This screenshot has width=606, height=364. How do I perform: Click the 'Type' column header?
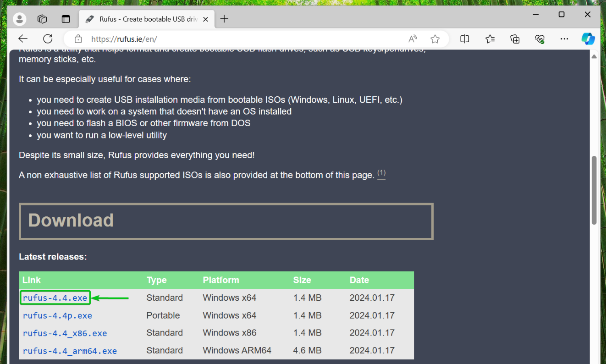157,280
